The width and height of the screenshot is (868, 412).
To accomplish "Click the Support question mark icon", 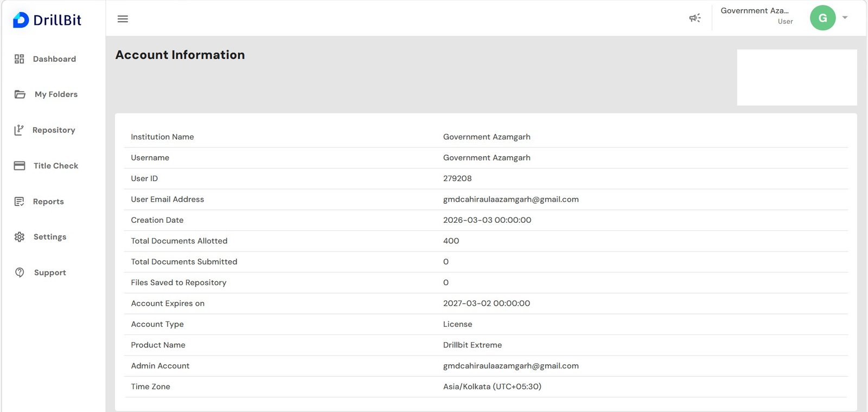I will point(20,273).
